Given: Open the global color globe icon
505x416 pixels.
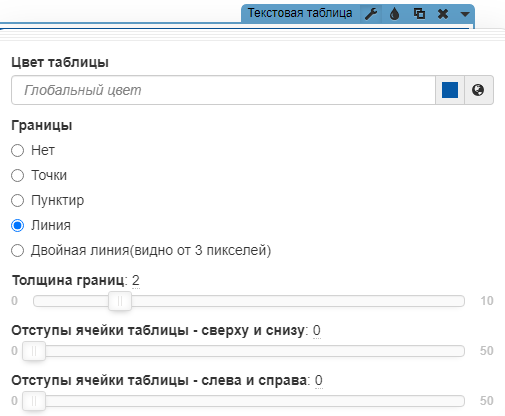Looking at the screenshot, I should [478, 90].
